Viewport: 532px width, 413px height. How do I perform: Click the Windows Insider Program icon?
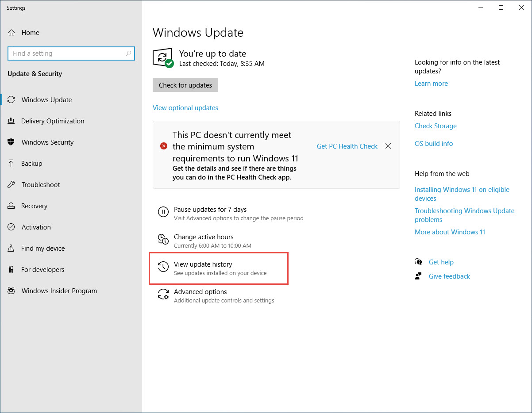tap(12, 291)
